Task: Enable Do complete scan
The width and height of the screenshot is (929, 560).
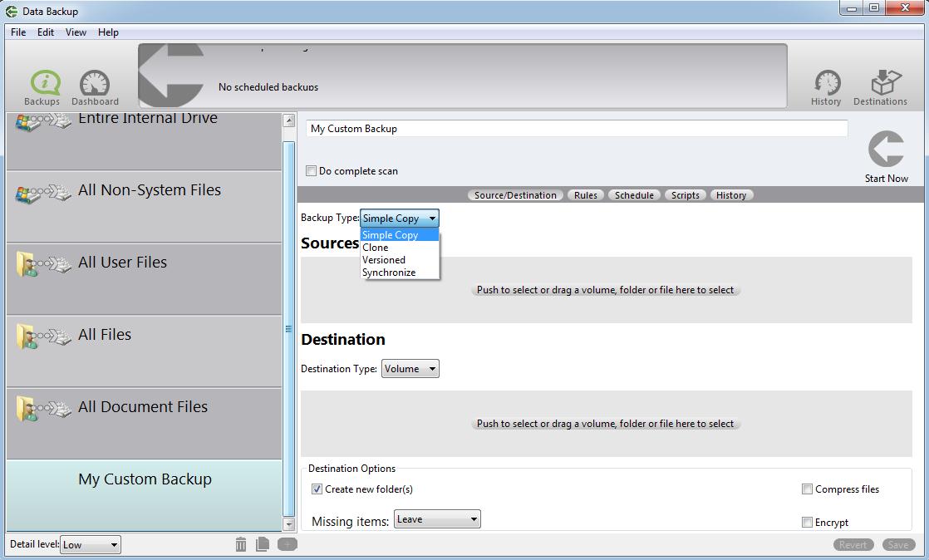Action: tap(312, 170)
